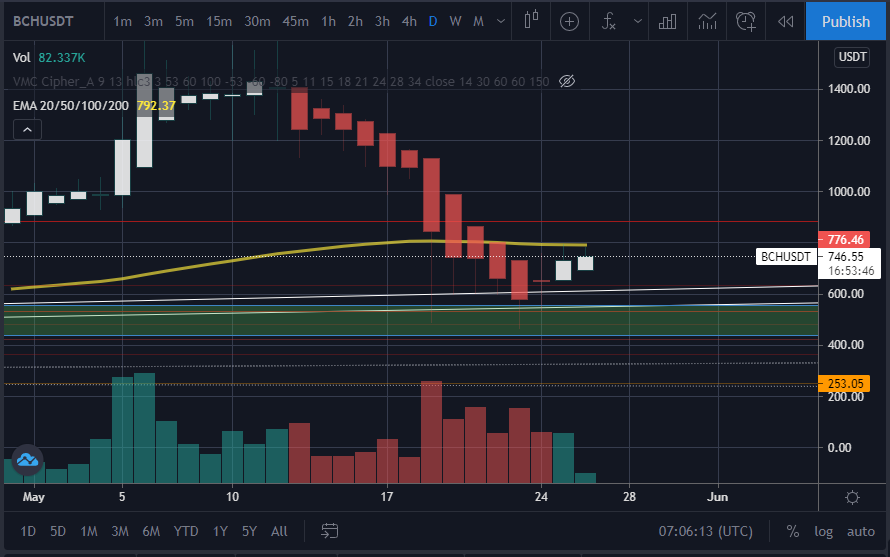Select the 15m timeframe
This screenshot has width=890, height=557.
[219, 21]
